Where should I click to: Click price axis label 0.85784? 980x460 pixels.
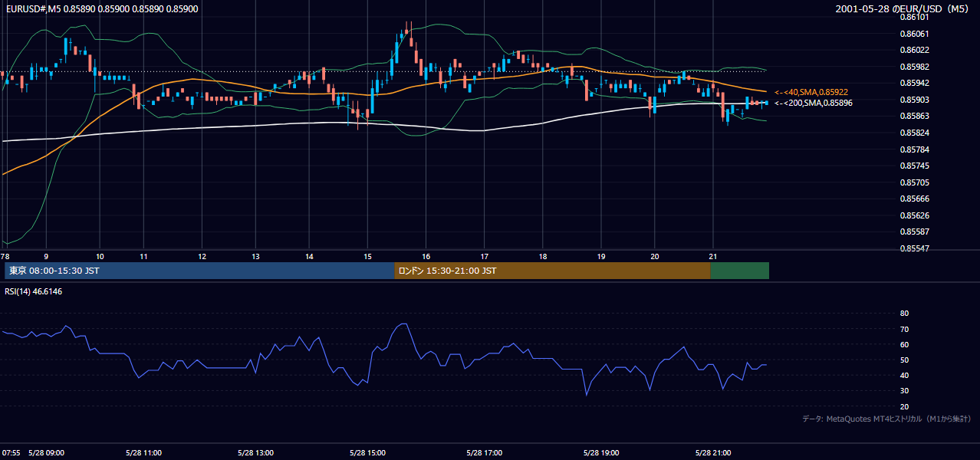point(914,149)
